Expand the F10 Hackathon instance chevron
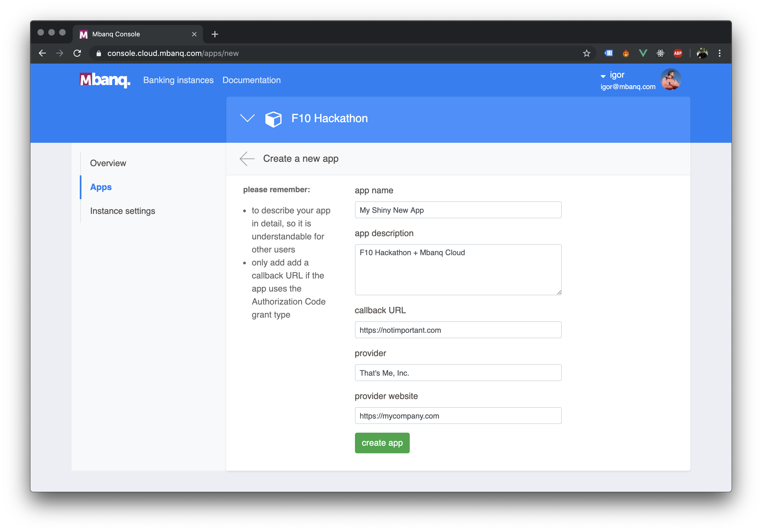The width and height of the screenshot is (762, 532). click(247, 118)
